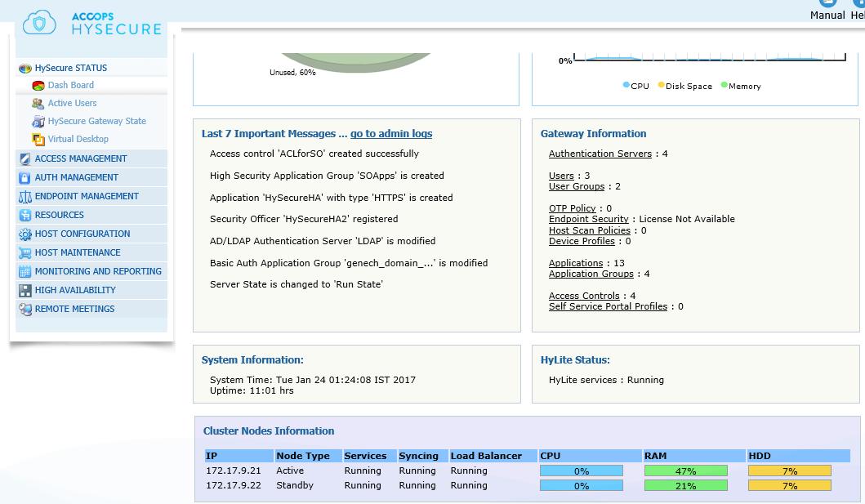Open the User Groups link
The width and height of the screenshot is (865, 504).
[x=577, y=186]
